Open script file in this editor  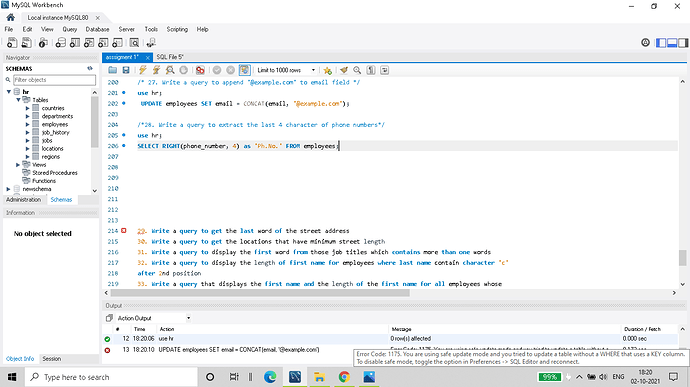click(x=113, y=70)
